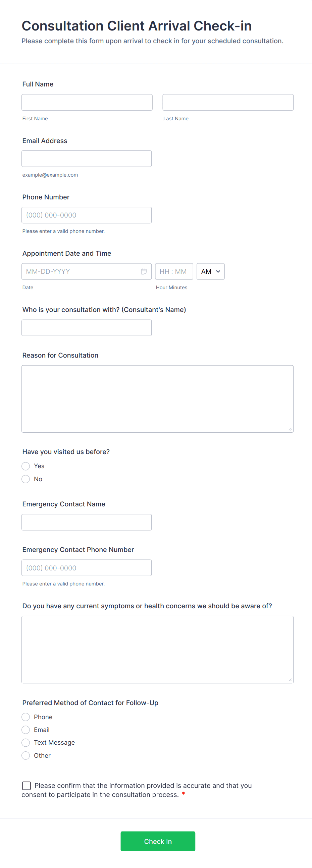Choose Phone as follow-up contact method
312x868 pixels.
pos(25,717)
